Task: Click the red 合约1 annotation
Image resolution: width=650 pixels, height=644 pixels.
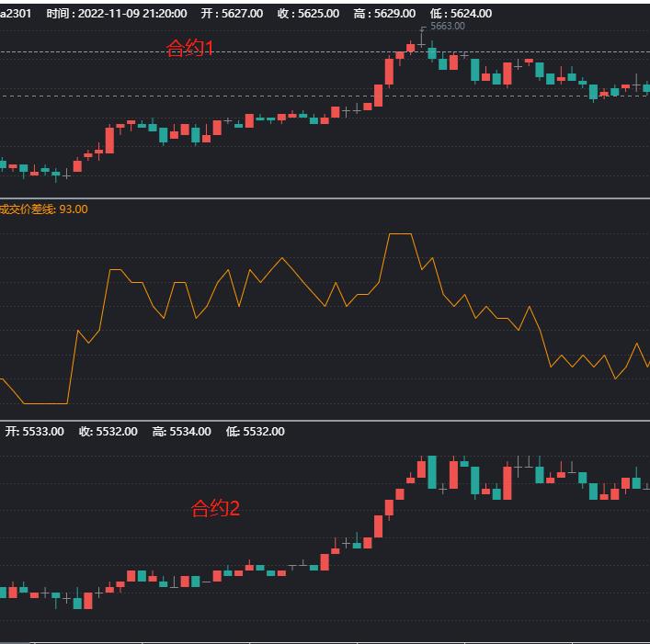Action: (190, 48)
